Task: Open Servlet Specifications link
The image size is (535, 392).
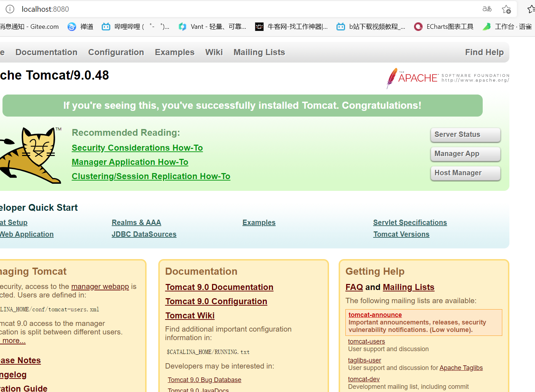Action: (x=410, y=222)
